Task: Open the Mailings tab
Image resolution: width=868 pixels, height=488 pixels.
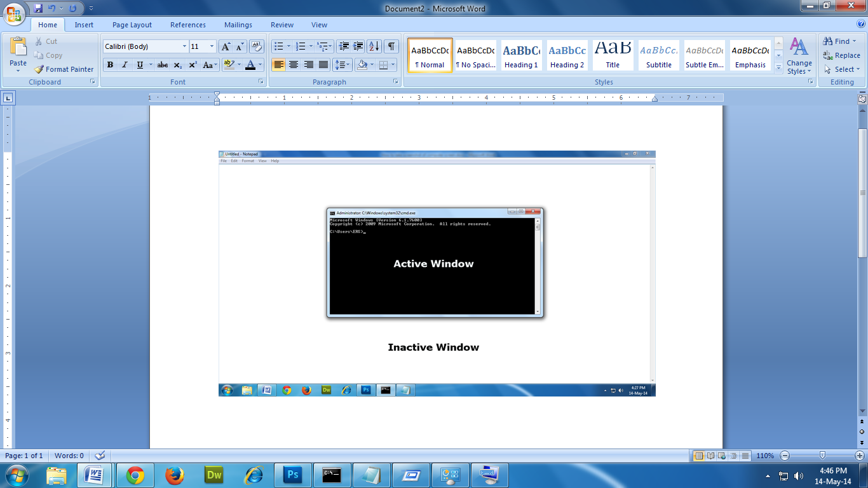Action: 238,25
